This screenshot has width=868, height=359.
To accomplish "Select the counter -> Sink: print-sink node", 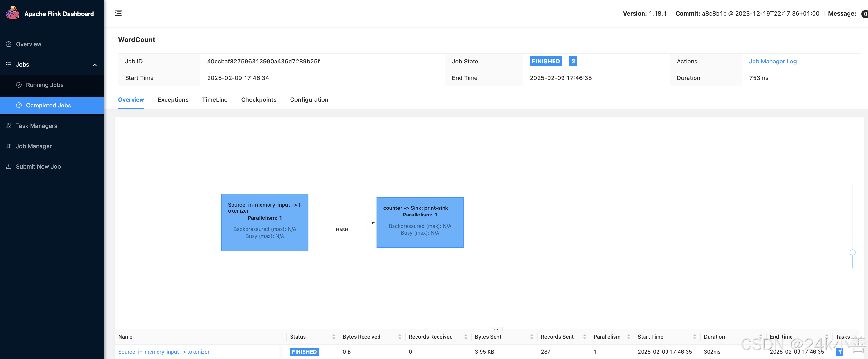I will pos(420,222).
